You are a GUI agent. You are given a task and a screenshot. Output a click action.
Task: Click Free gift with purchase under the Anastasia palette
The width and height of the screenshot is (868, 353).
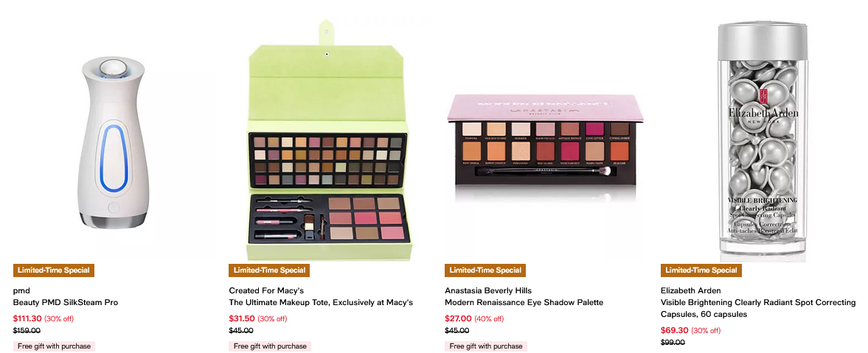tap(486, 346)
